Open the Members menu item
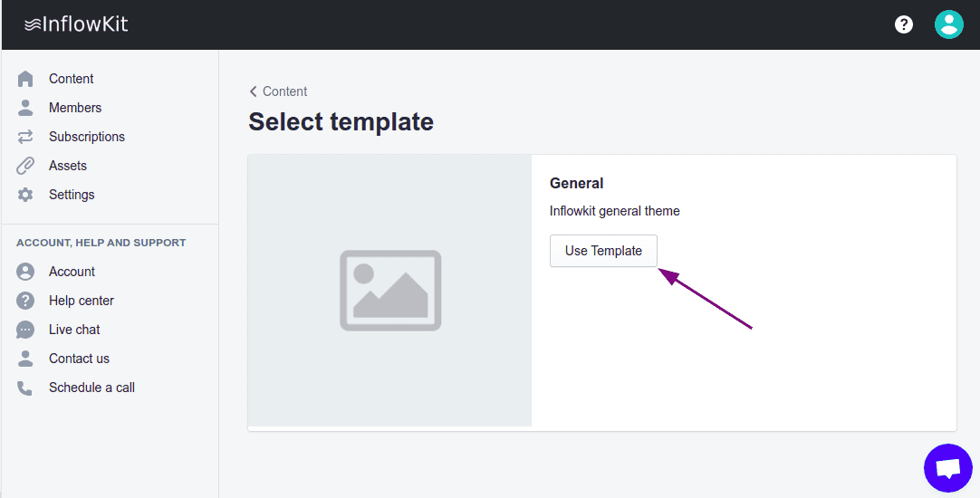 click(x=75, y=108)
